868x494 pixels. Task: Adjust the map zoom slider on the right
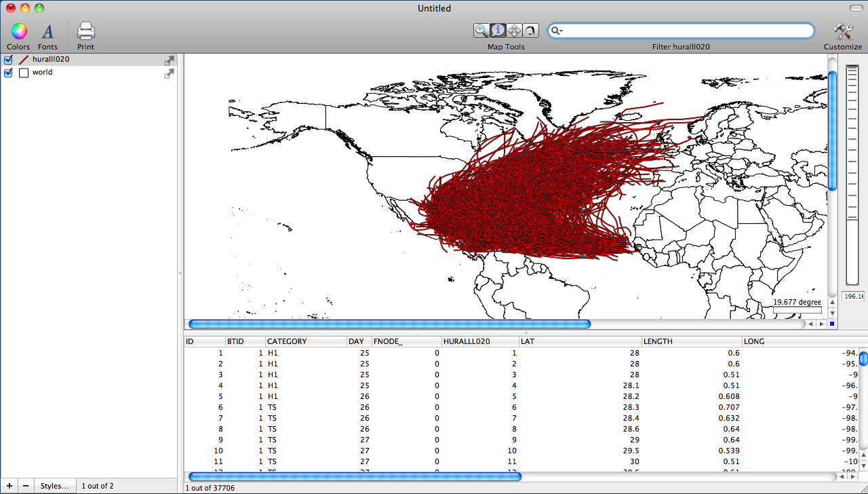click(852, 170)
